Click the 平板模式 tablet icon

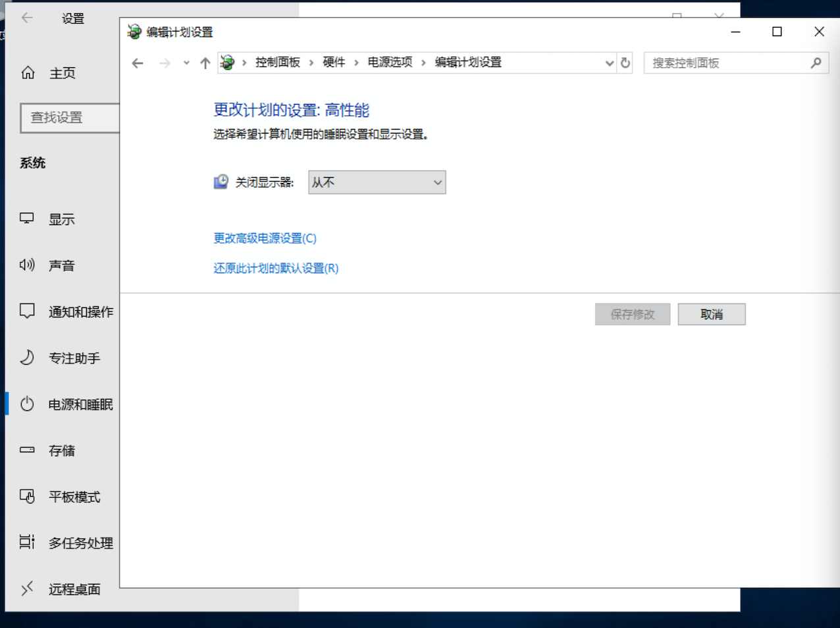coord(27,496)
